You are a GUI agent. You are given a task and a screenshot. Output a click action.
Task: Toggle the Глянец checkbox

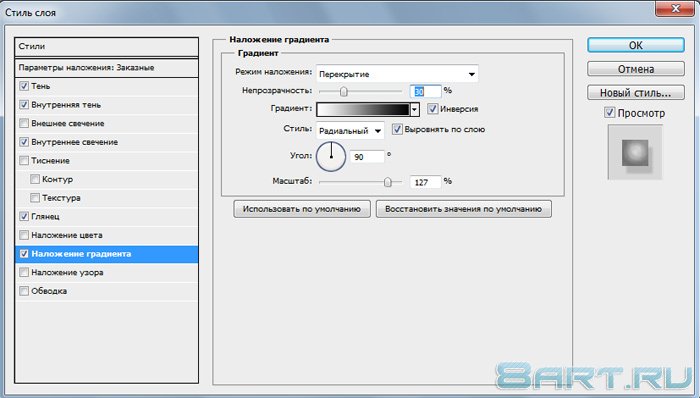(x=24, y=216)
